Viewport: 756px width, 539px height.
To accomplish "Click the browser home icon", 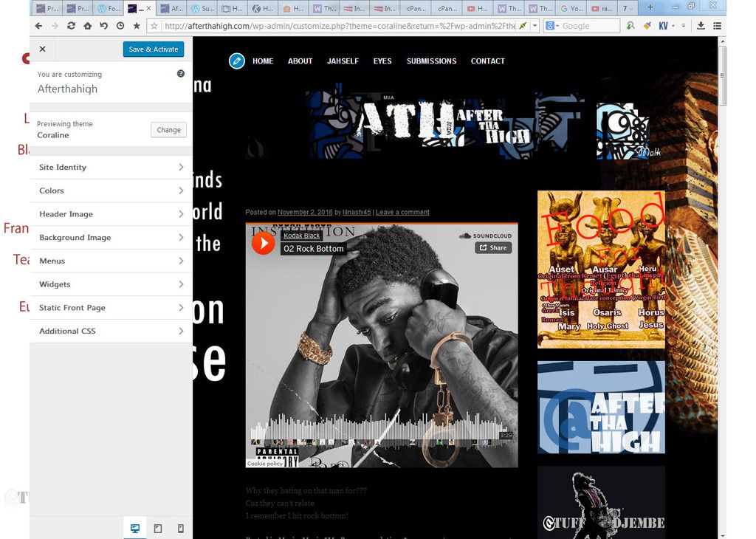I will 87,26.
